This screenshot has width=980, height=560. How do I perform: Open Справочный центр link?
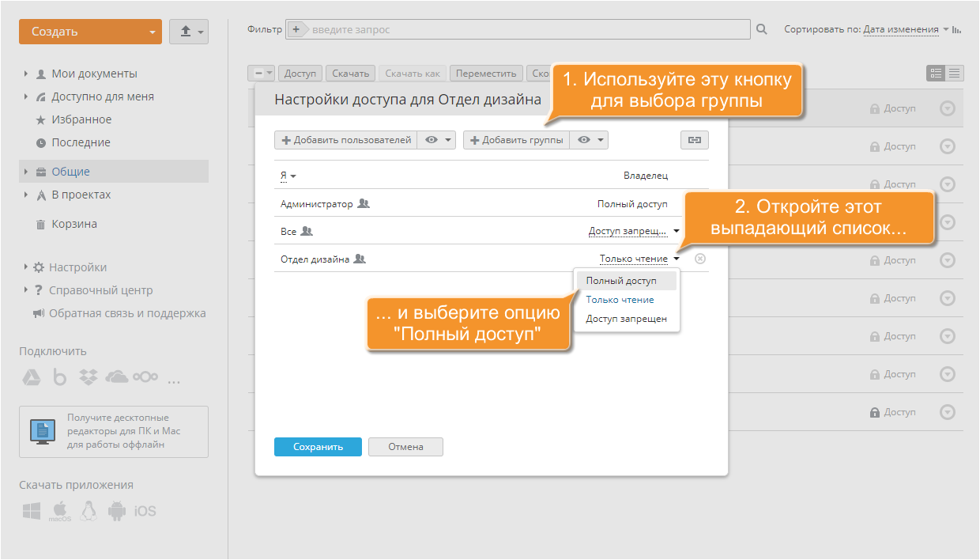[x=101, y=290]
